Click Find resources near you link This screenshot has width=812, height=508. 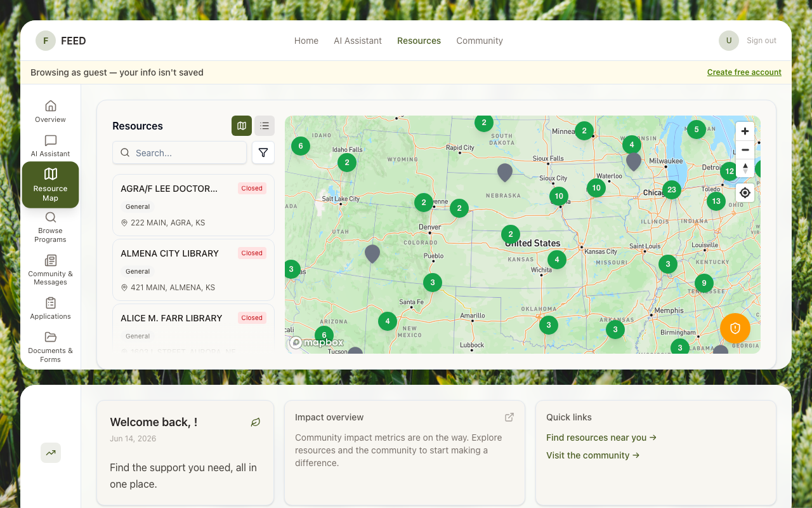(601, 438)
